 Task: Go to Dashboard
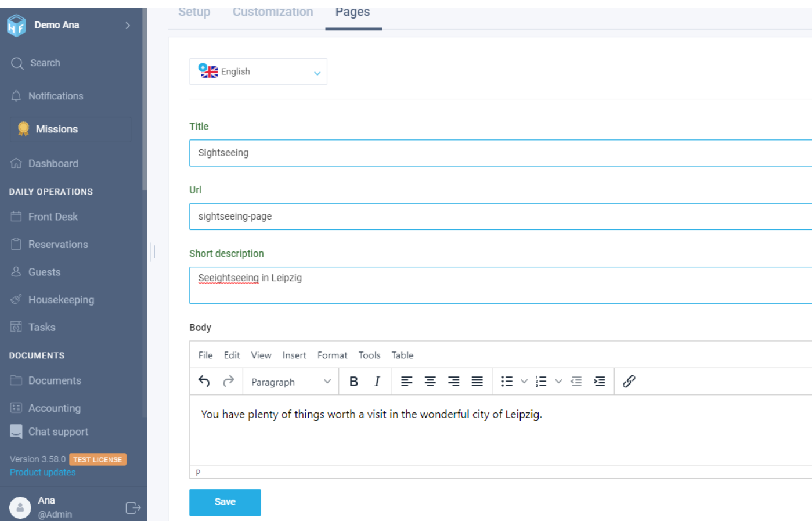(44, 164)
